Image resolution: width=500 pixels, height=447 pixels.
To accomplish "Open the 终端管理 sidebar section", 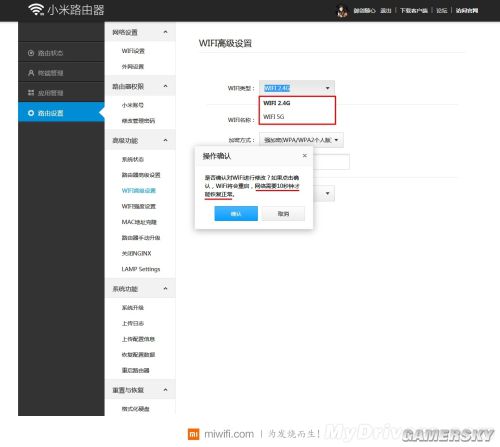I will click(x=61, y=73).
